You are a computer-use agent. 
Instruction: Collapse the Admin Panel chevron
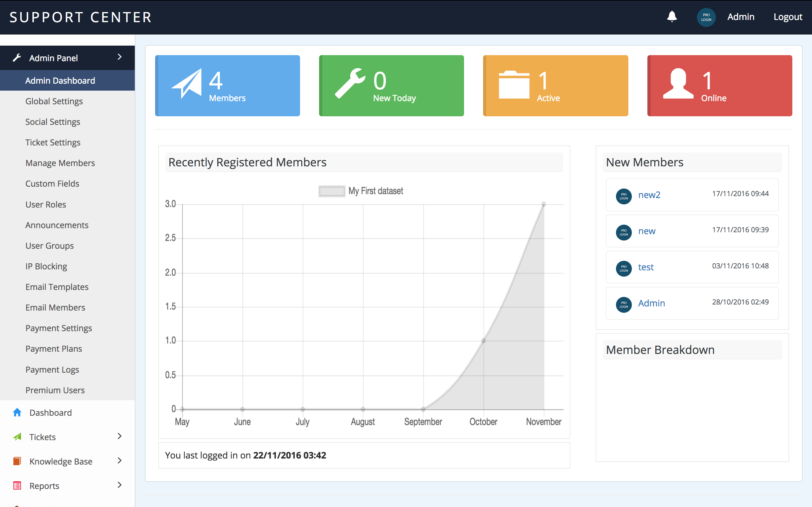coord(120,57)
